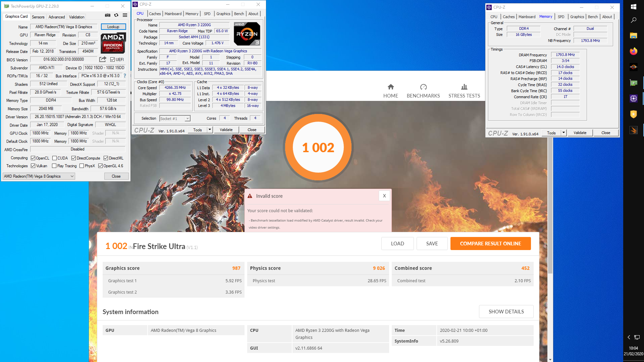Click Close in CPU-Z Memory window
The width and height of the screenshot is (644, 362).
tap(606, 133)
